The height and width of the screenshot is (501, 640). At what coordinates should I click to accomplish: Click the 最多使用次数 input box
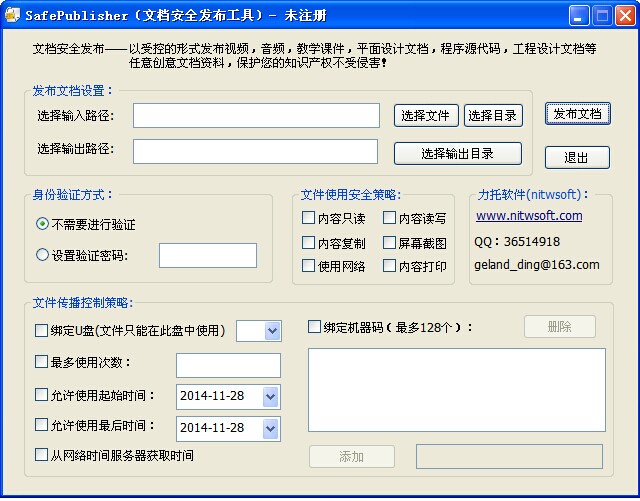pyautogui.click(x=228, y=365)
